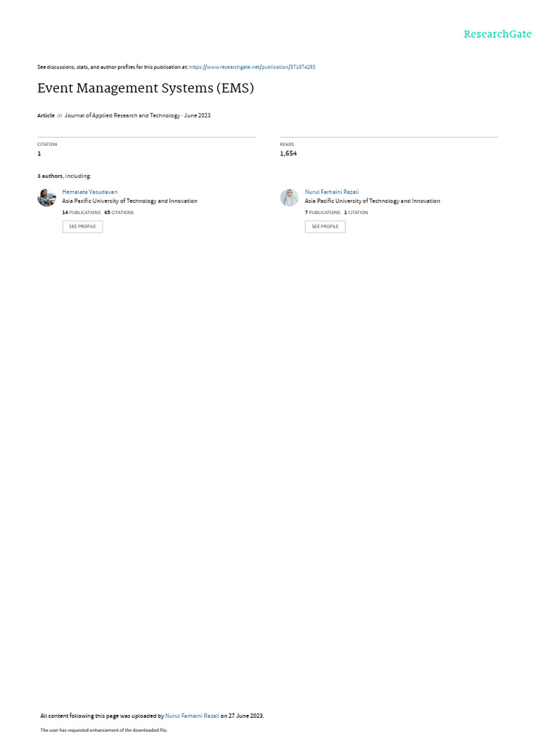
Task: Click SEE PROFILE under Nurul Farhaini Razali
Action: 325,226
